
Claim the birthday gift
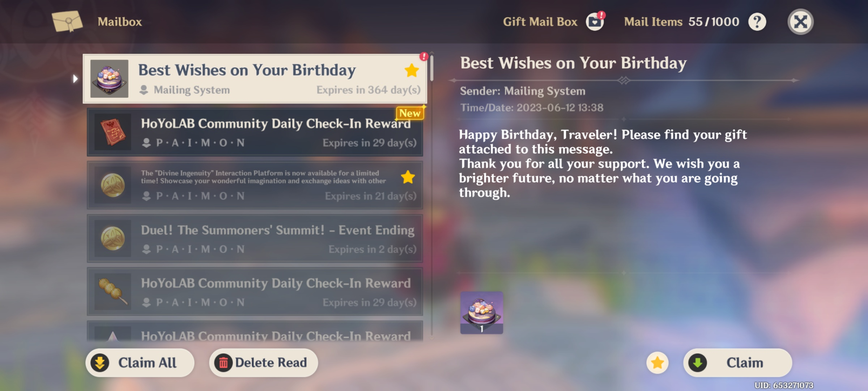[x=737, y=363]
